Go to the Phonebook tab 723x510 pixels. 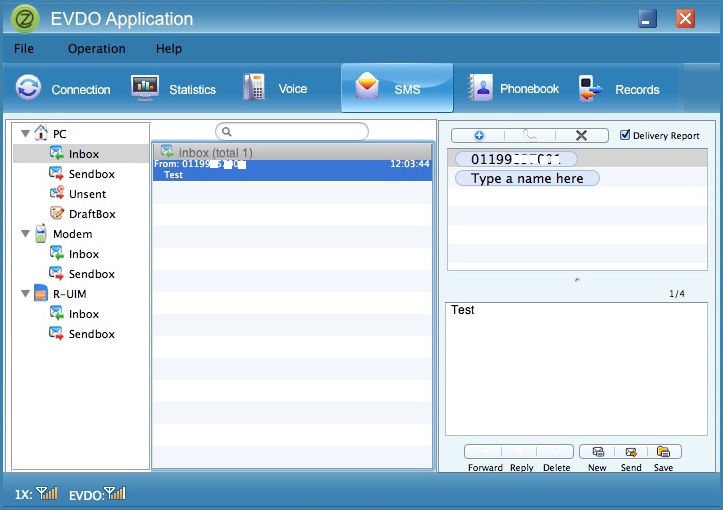pyautogui.click(x=513, y=88)
